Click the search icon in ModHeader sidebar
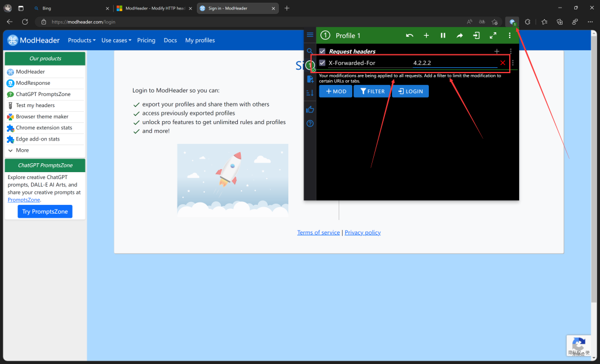 [310, 51]
